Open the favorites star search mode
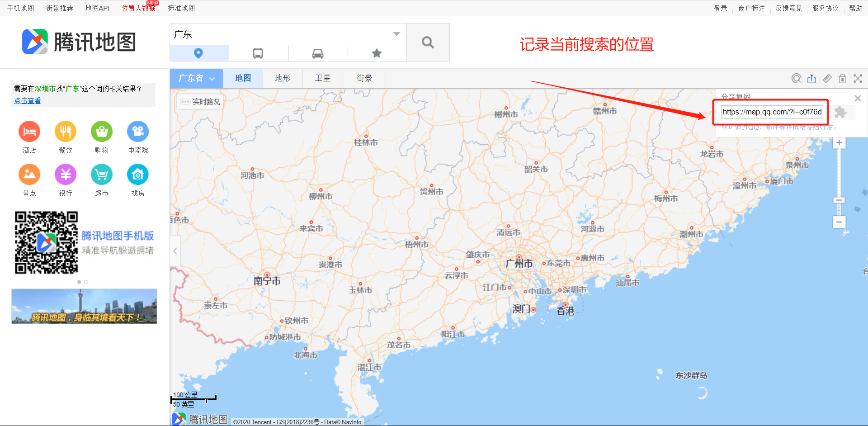The height and width of the screenshot is (426, 868). [x=377, y=53]
